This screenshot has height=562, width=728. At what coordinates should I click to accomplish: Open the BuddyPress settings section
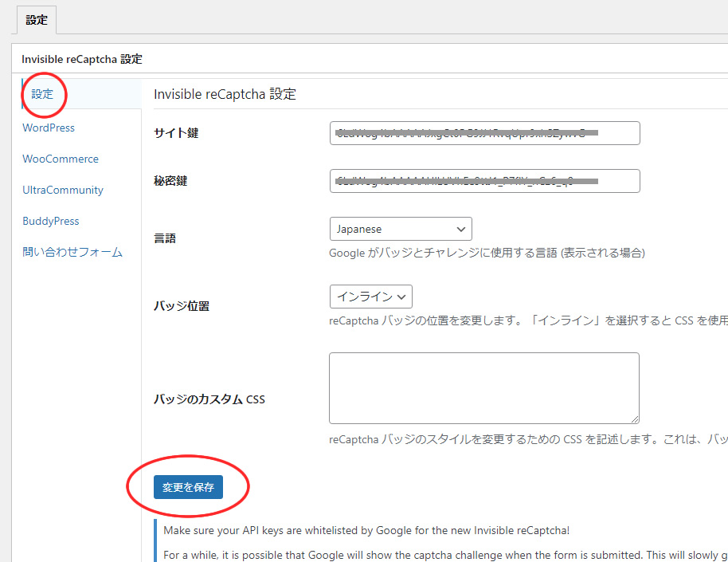51,222
